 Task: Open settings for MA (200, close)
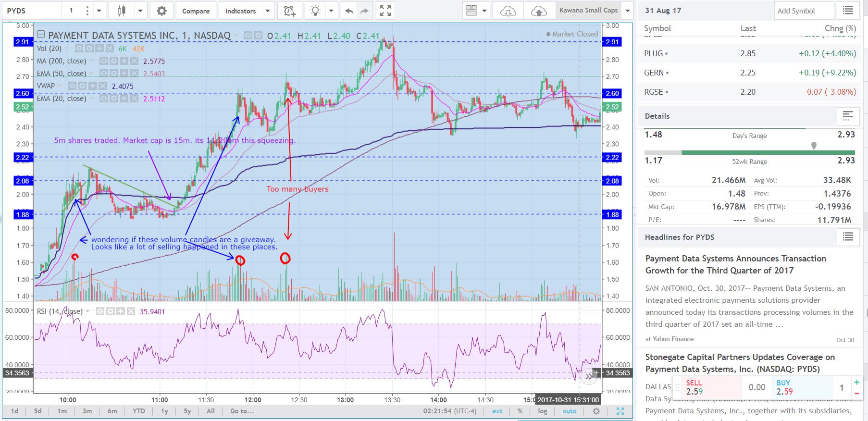[113, 61]
